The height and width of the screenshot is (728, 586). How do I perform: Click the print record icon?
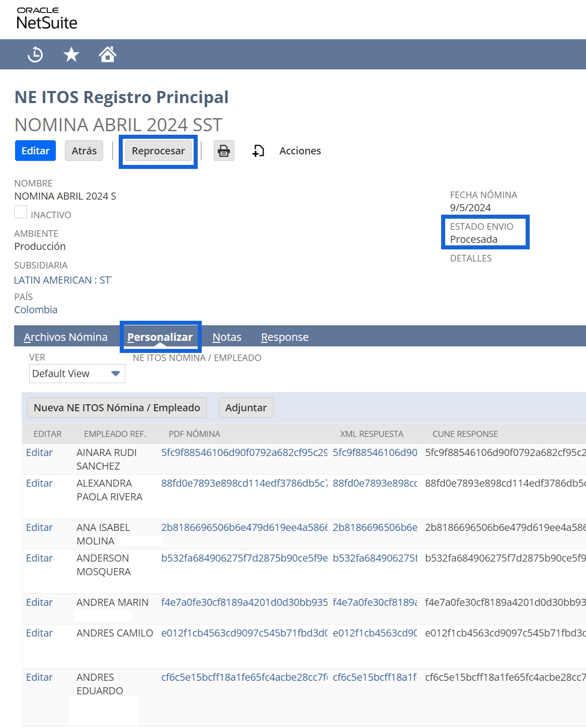(224, 151)
